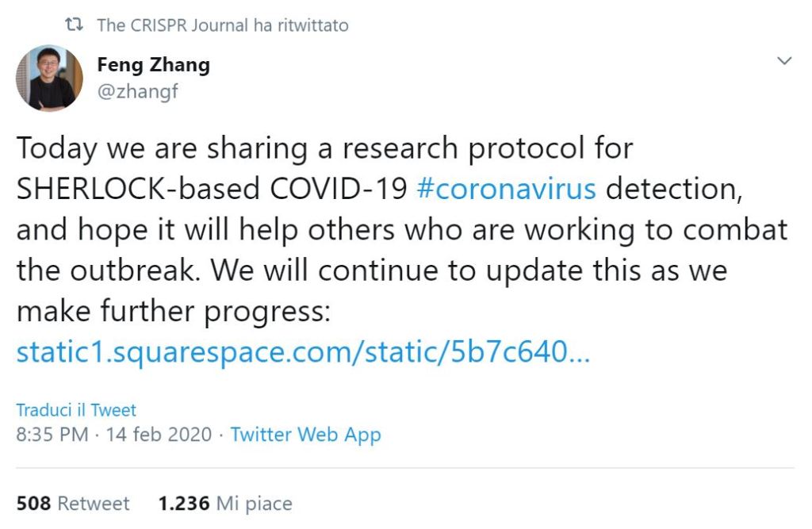This screenshot has height=529, width=812.
Task: Click the "ha ritwittato" retweet notice text
Action: (301, 25)
